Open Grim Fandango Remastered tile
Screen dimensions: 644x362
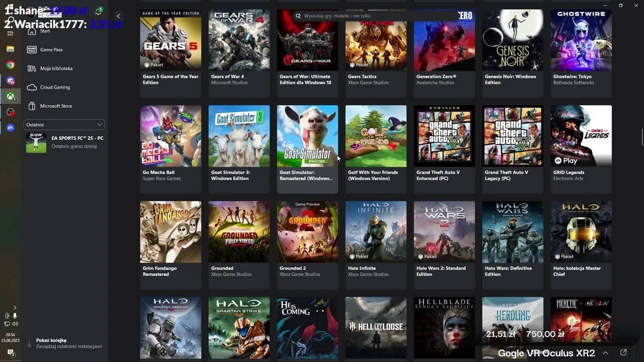pyautogui.click(x=171, y=245)
